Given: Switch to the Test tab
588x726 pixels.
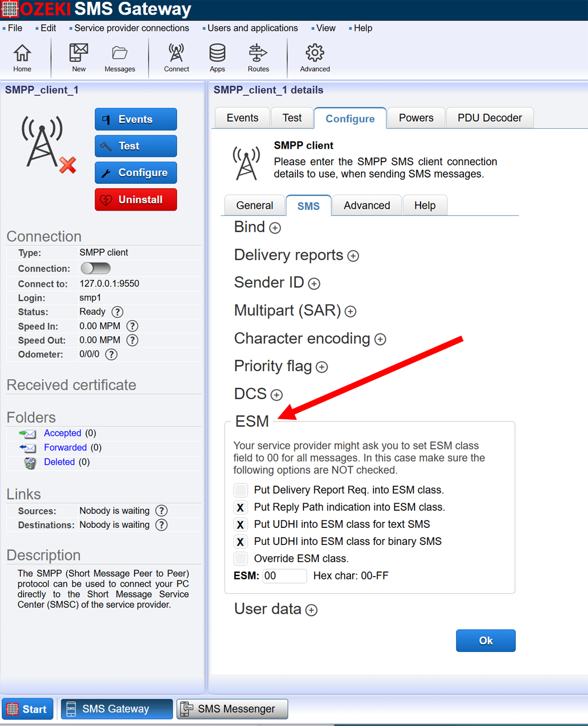Looking at the screenshot, I should 292,118.
